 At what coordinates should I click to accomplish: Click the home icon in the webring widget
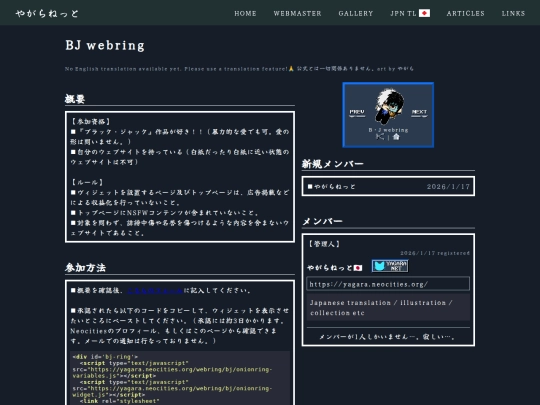[x=396, y=137]
